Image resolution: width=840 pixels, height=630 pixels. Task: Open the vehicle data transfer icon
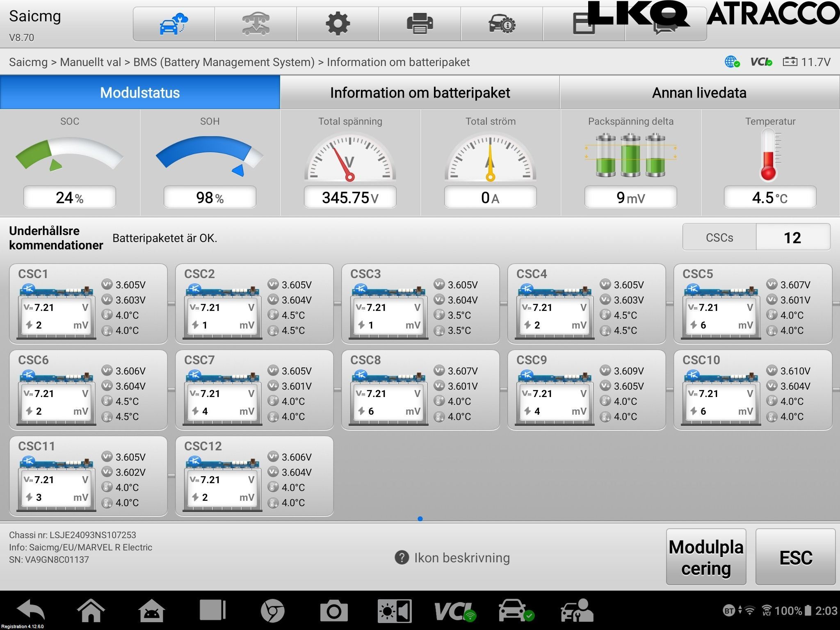(256, 24)
